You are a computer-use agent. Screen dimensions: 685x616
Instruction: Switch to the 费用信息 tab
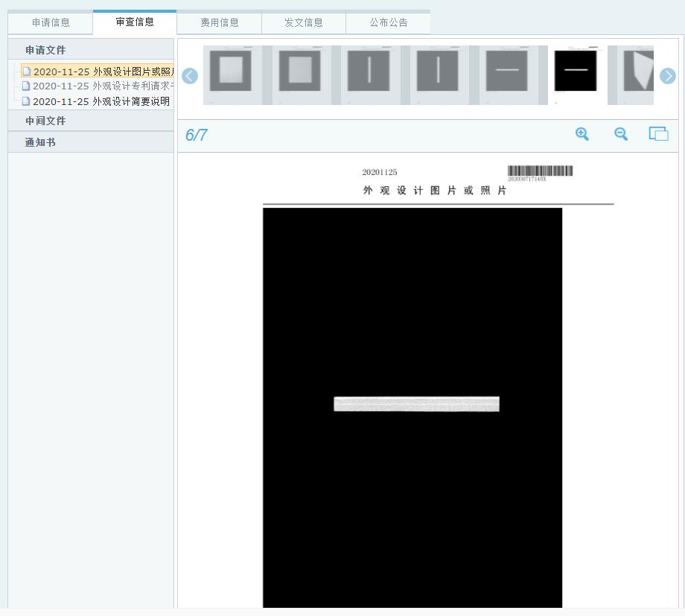(x=220, y=23)
